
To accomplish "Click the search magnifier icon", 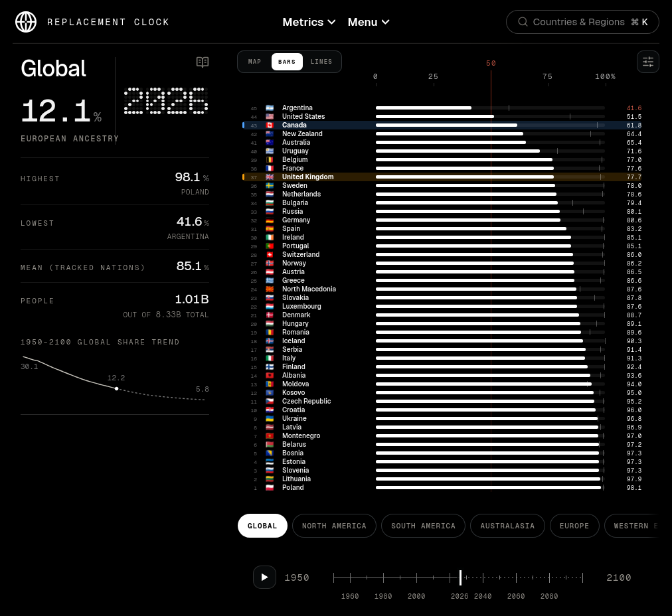I will (x=523, y=22).
